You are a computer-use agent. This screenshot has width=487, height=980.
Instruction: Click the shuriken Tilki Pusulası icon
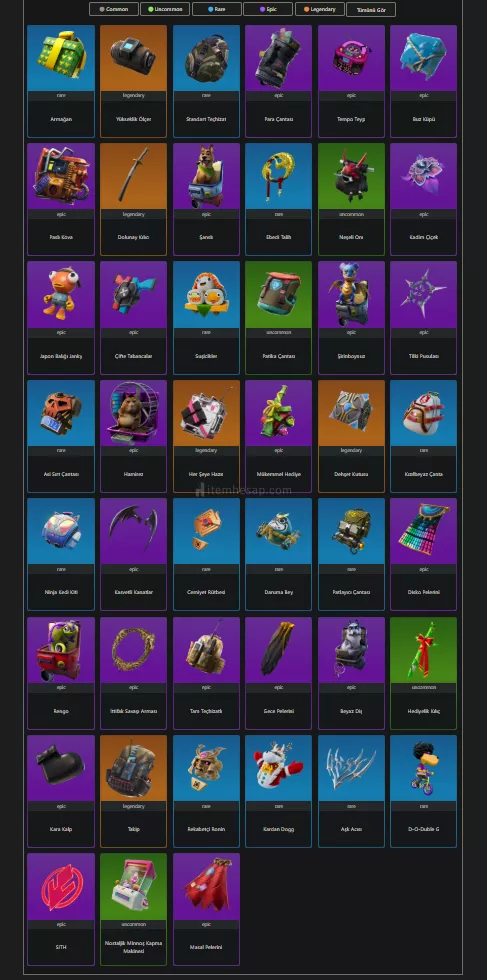tap(423, 294)
